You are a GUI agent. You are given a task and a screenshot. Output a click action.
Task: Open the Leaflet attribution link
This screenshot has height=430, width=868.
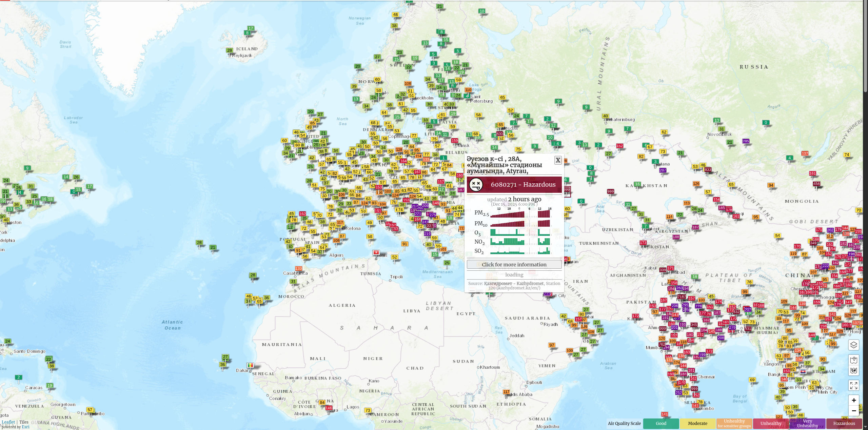(8, 422)
